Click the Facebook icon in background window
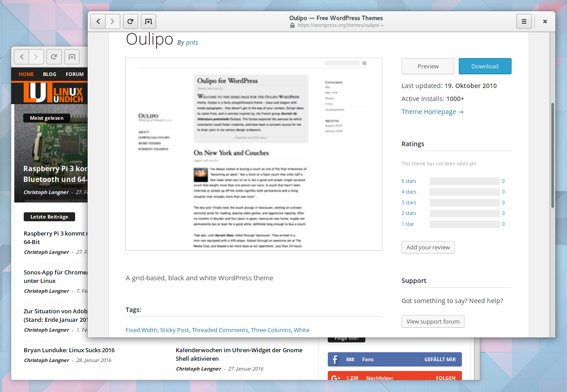The height and width of the screenshot is (392, 567). click(x=336, y=359)
